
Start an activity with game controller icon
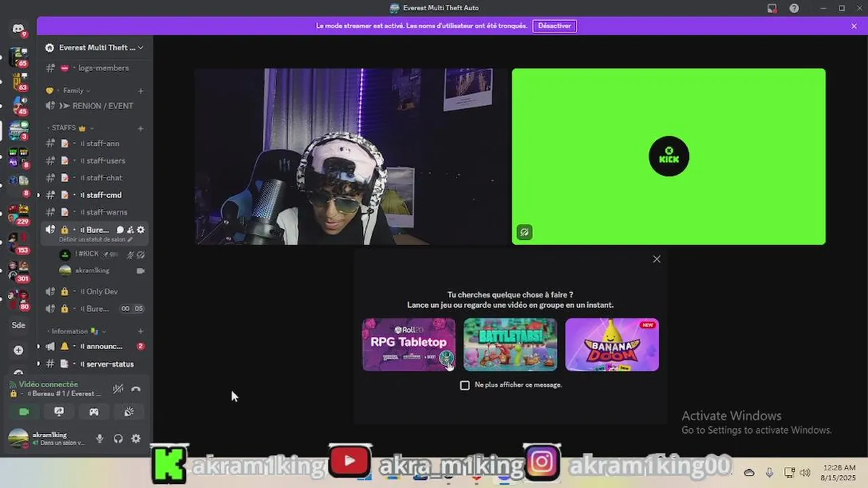tap(94, 411)
